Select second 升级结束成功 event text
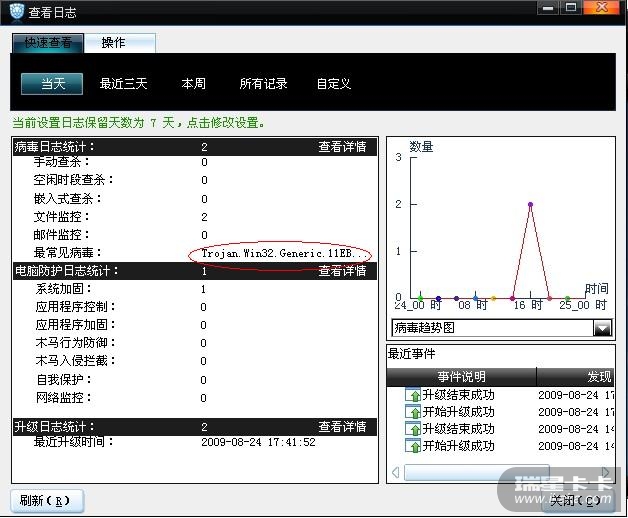628x518 pixels. click(459, 429)
